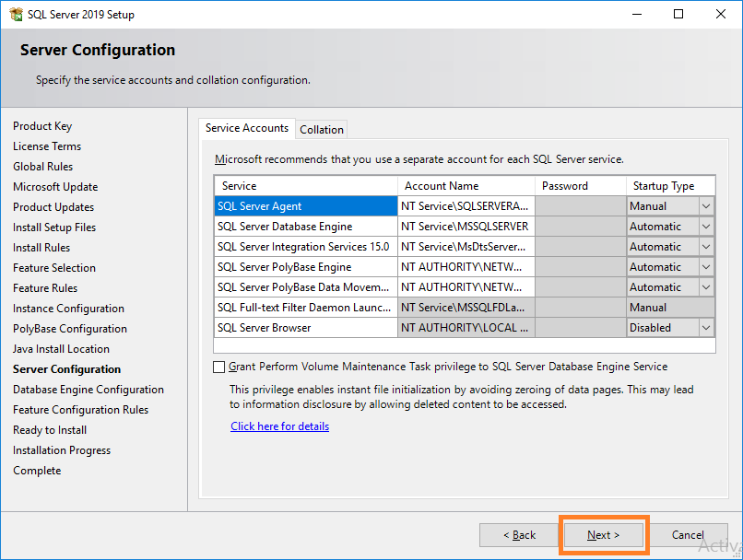Image resolution: width=743 pixels, height=560 pixels.
Task: Open Startup Type dropdown for SQL Server Agent
Action: coord(706,206)
